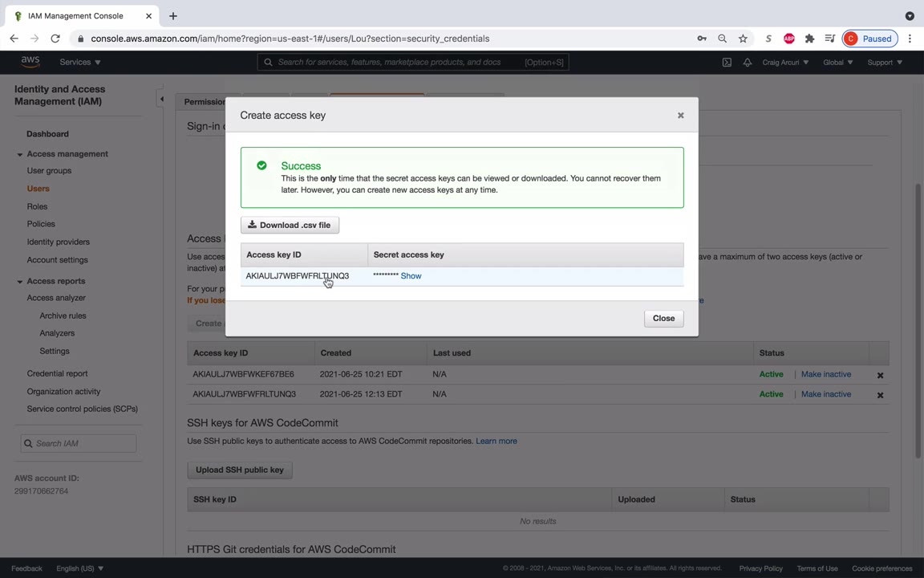Open English (US) language dropdown

(x=79, y=568)
